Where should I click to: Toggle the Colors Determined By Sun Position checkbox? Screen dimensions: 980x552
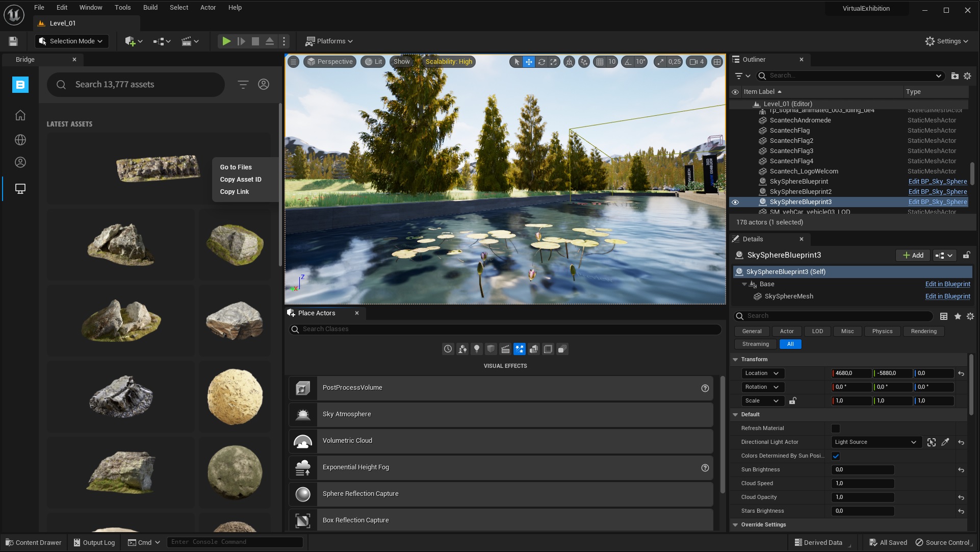[x=835, y=456]
